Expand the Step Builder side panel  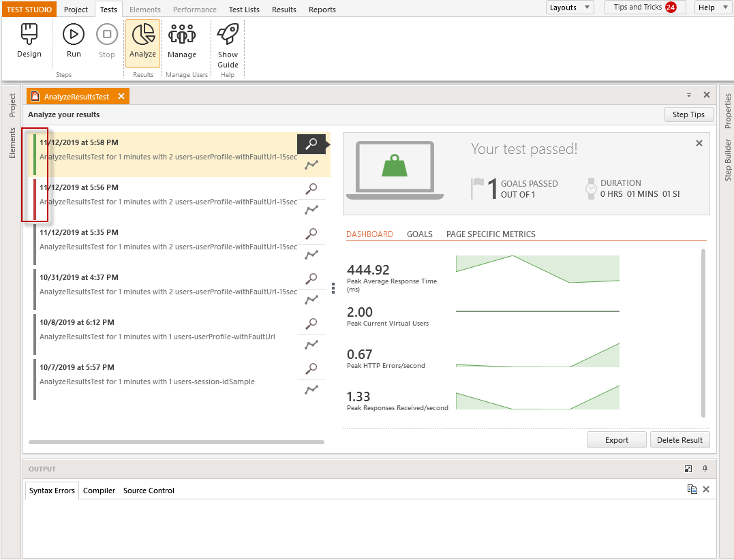click(x=727, y=159)
